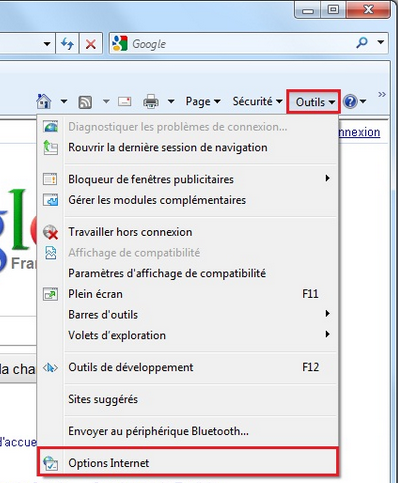Viewport: 398px width, 483px height.
Task: Open the Sécurité menu
Action: [x=258, y=101]
